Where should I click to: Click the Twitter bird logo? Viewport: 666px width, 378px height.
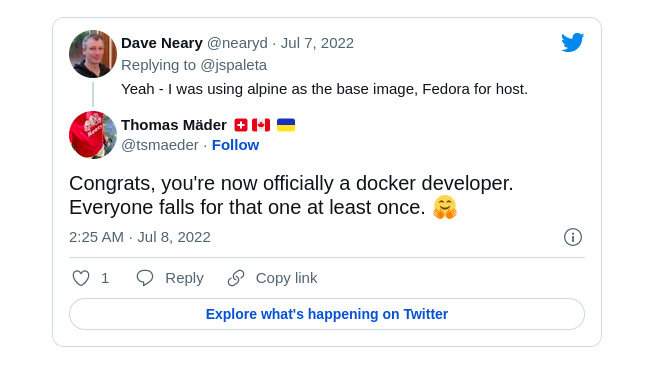tap(573, 42)
